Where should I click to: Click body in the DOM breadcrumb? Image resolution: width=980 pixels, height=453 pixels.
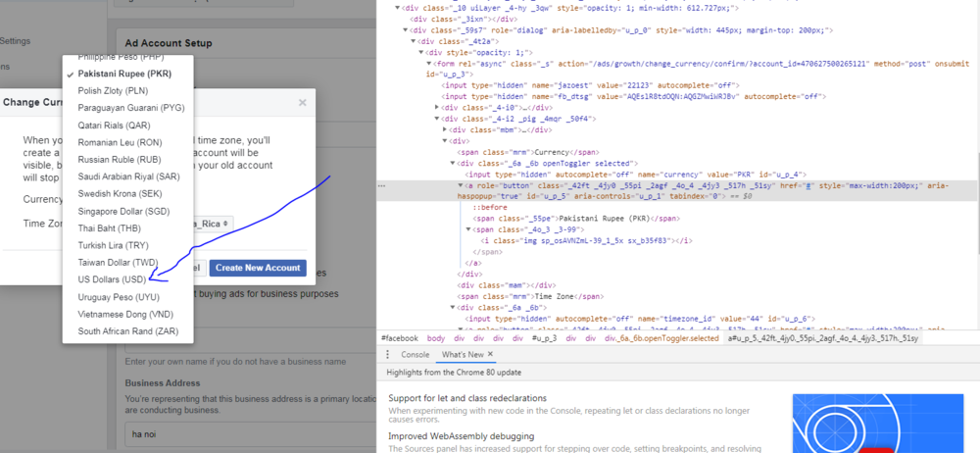(436, 338)
